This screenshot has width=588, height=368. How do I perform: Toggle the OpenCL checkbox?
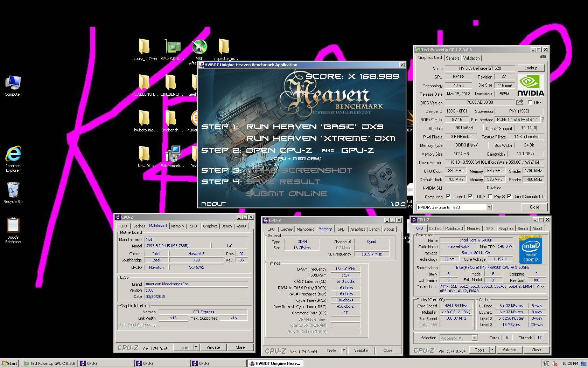(448, 197)
